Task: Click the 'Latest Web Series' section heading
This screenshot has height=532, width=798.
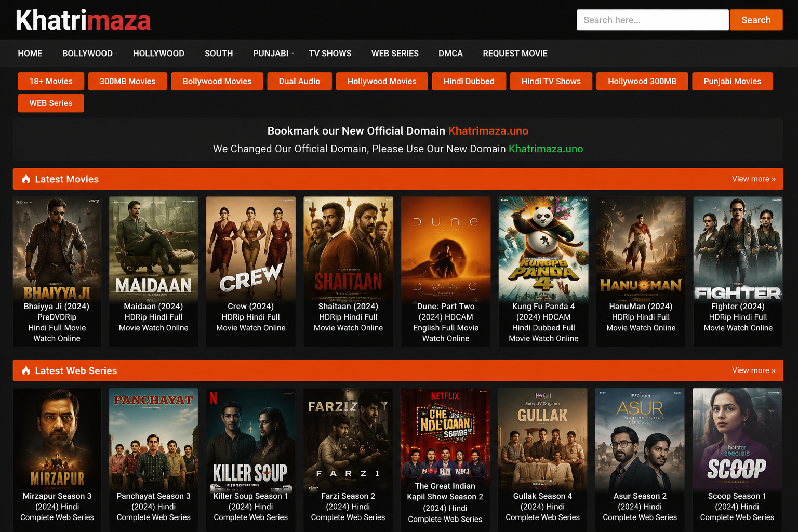Action: click(x=76, y=371)
